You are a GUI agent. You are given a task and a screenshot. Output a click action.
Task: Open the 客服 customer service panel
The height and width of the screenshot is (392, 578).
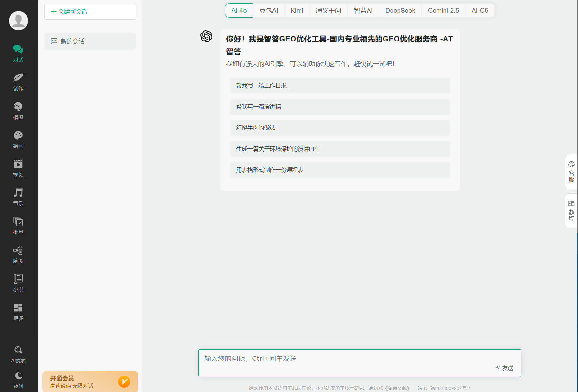(x=571, y=172)
